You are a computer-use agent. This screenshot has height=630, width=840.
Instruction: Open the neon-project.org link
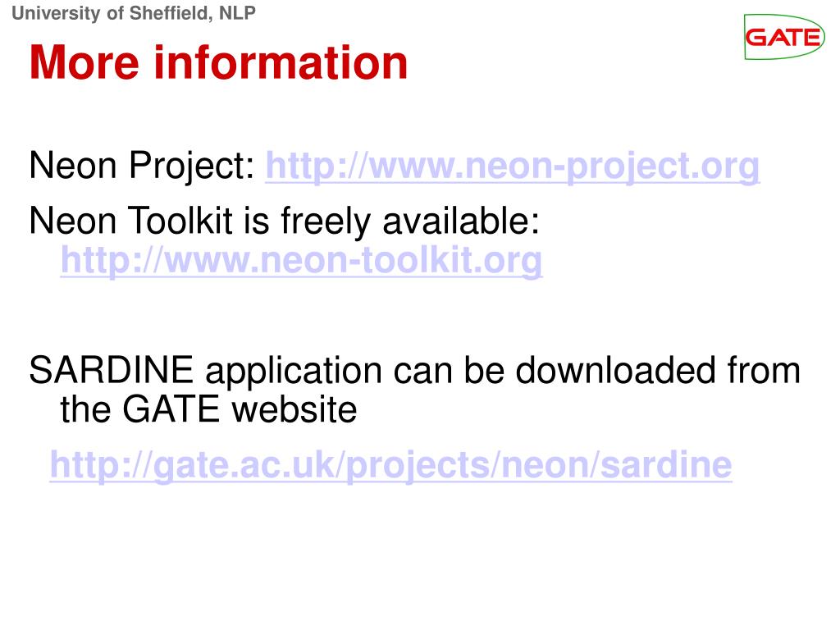click(x=513, y=167)
